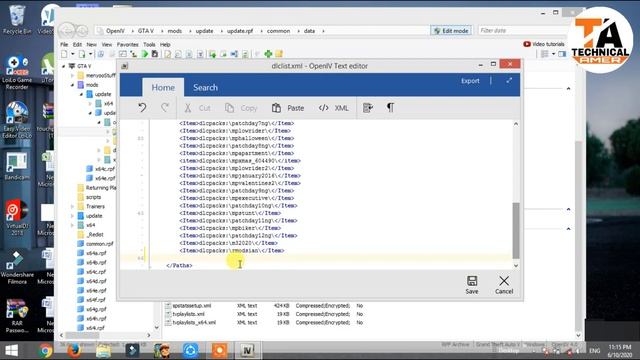Toggle show paragraph marks icon
Viewport: 640px width, 360px height.
click(x=390, y=108)
